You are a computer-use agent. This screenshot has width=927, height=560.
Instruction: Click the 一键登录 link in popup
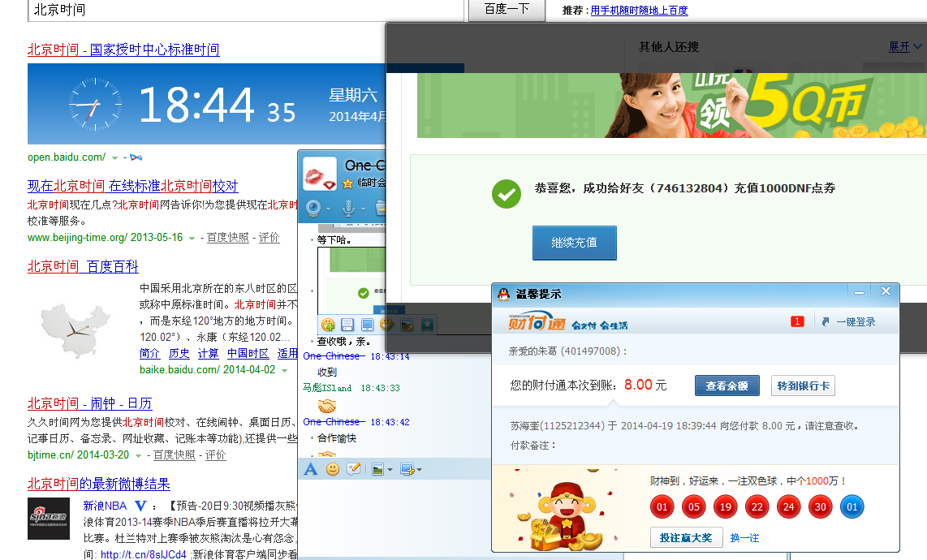point(855,321)
